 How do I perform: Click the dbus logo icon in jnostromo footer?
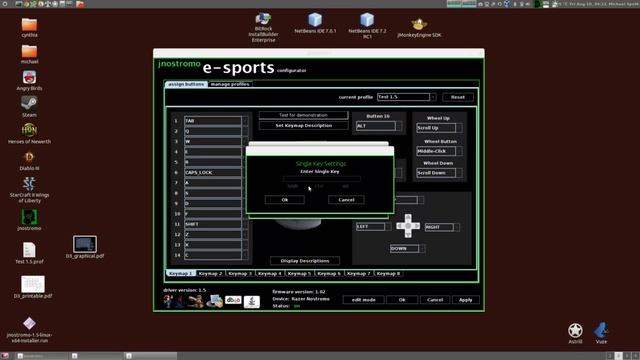pos(233,300)
